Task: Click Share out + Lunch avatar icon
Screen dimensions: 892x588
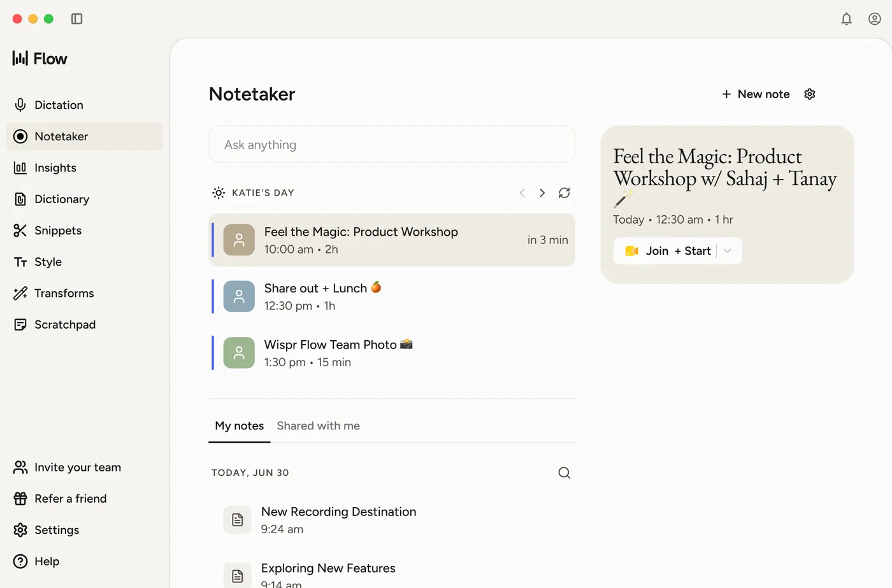Action: [239, 296]
